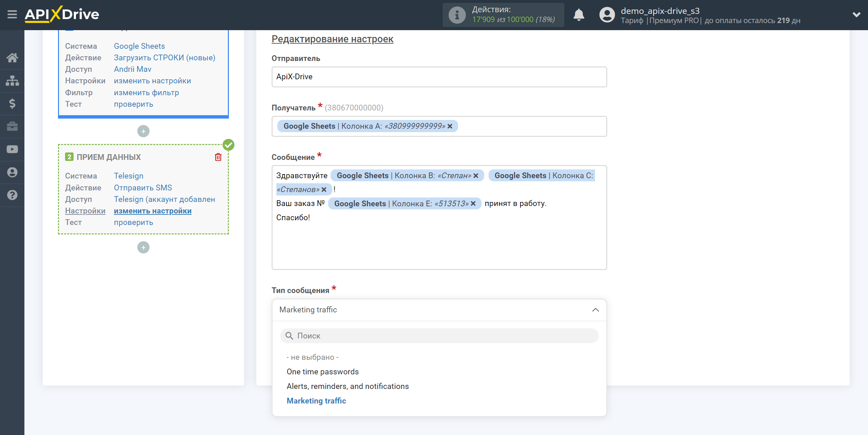Open the billing dollar icon
The height and width of the screenshot is (435, 868).
(12, 103)
